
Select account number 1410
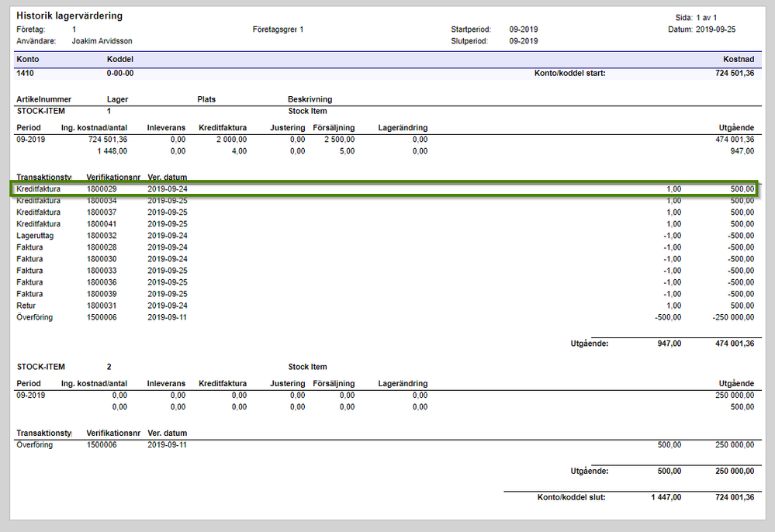click(25, 73)
